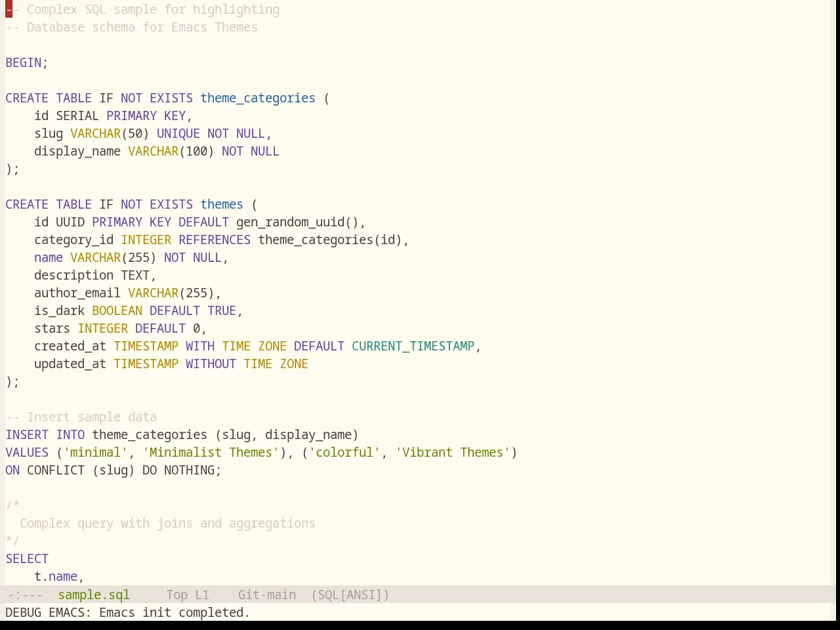Click the TRUE default value
The image size is (840, 630).
click(222, 310)
